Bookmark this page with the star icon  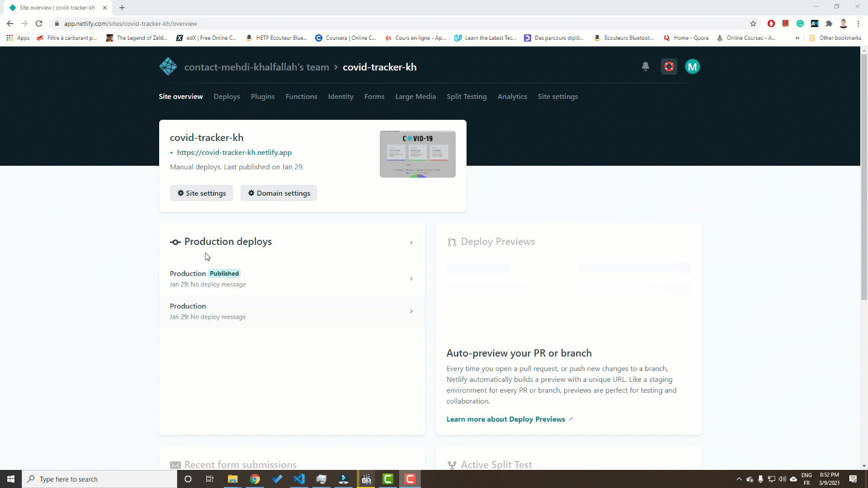(753, 23)
